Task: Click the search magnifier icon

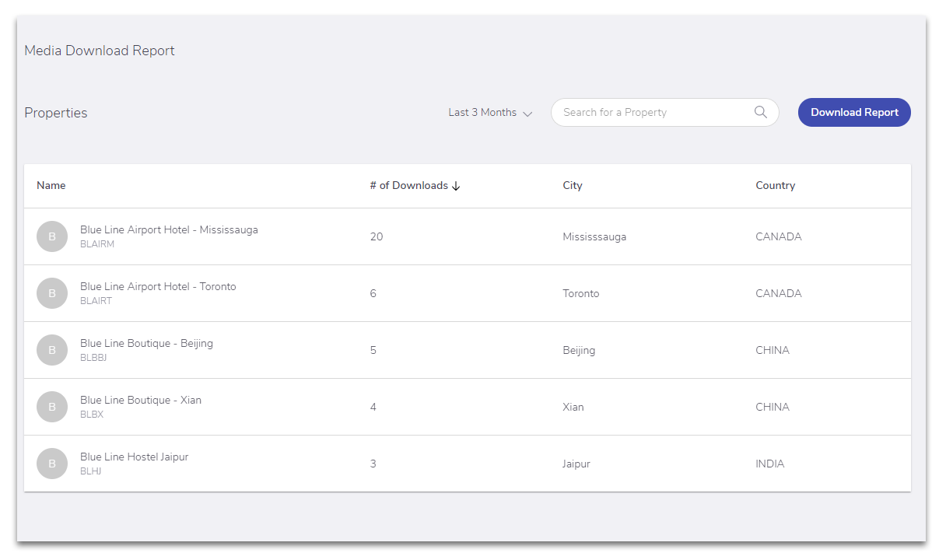Action: tap(761, 112)
